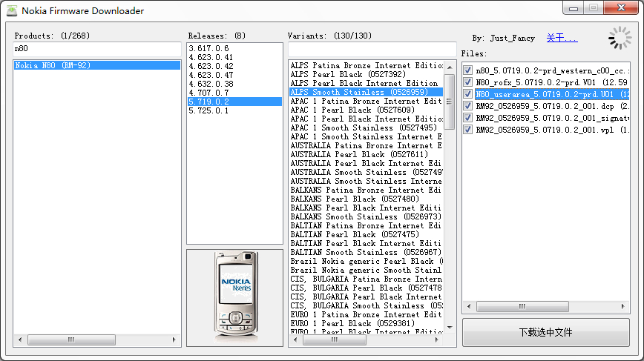Select Brazil Nokia generic Pearl Black variant
The height and width of the screenshot is (361, 644).
[x=366, y=262]
